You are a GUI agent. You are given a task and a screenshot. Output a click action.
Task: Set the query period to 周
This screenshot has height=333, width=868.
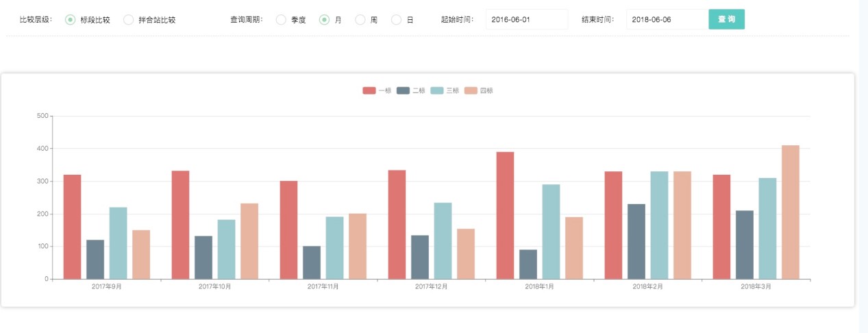pyautogui.click(x=360, y=20)
